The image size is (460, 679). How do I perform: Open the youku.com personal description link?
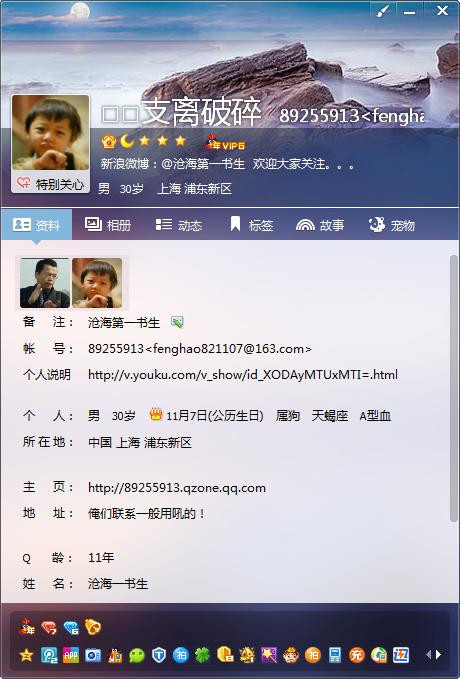point(243,375)
